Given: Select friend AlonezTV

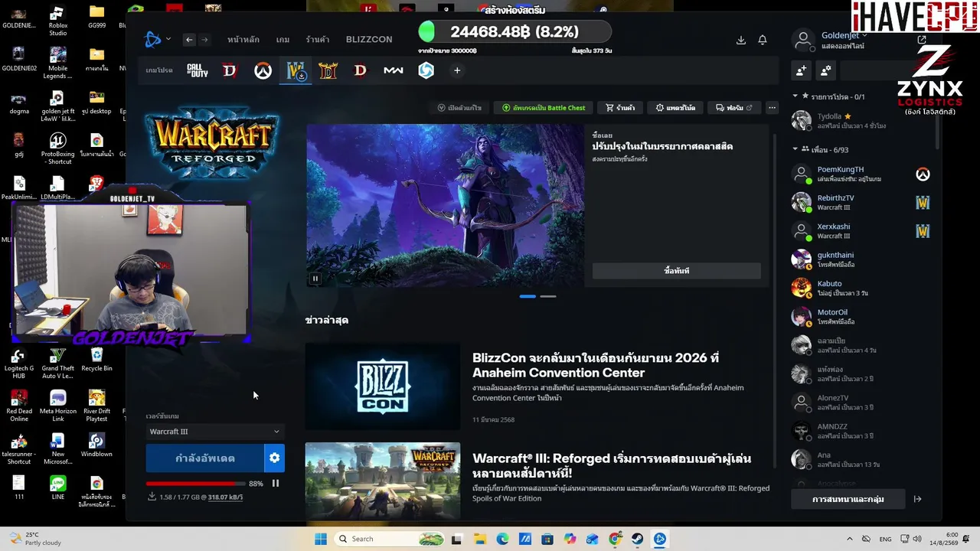Looking at the screenshot, I should pos(860,403).
